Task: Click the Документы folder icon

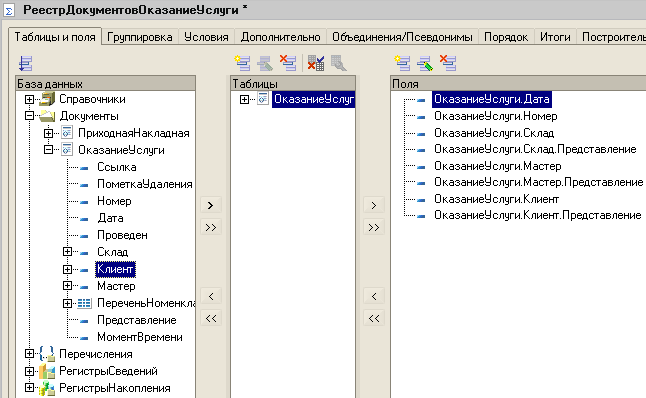Action: tap(47, 116)
